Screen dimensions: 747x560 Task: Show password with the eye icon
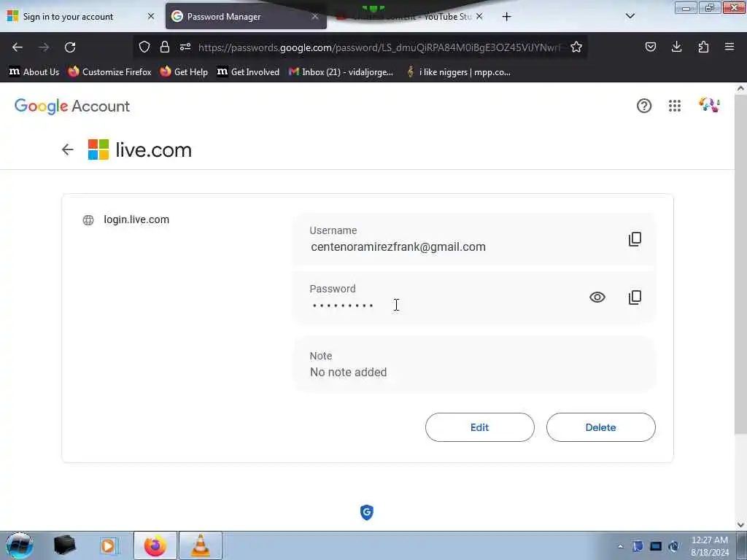[x=597, y=297]
